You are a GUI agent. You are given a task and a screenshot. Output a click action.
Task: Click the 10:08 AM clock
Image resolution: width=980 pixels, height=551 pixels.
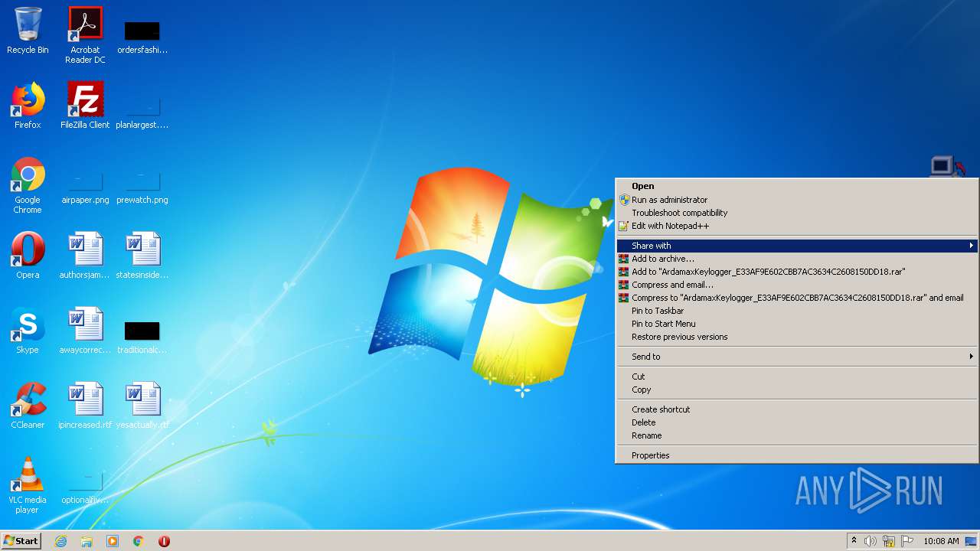[941, 541]
